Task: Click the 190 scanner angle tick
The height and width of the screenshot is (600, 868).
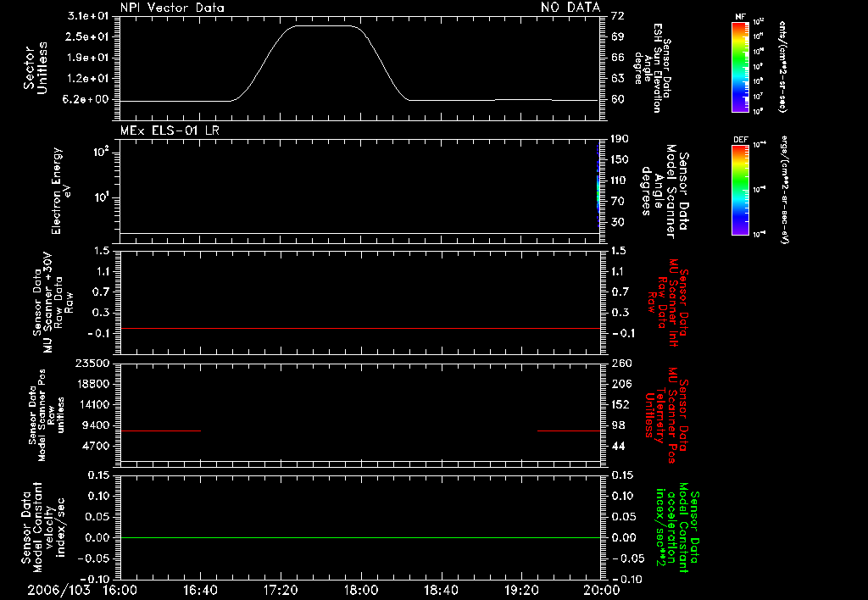Action: tap(620, 139)
